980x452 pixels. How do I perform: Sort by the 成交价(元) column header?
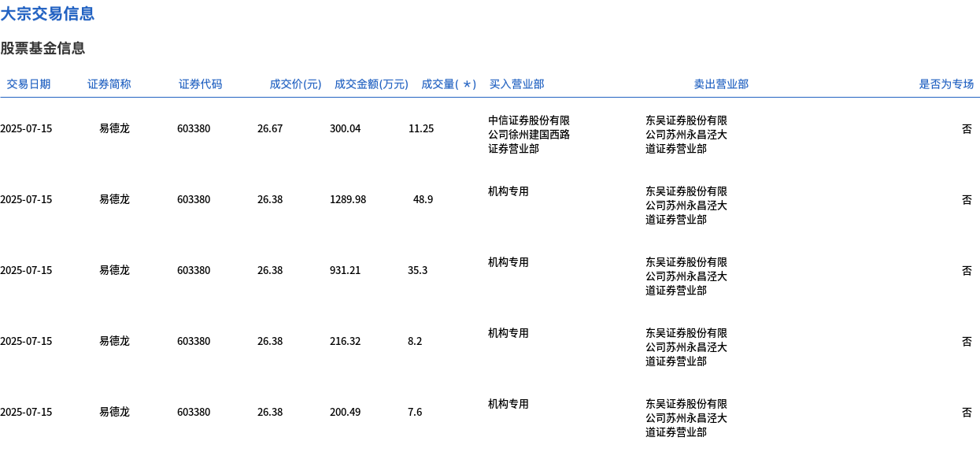295,84
